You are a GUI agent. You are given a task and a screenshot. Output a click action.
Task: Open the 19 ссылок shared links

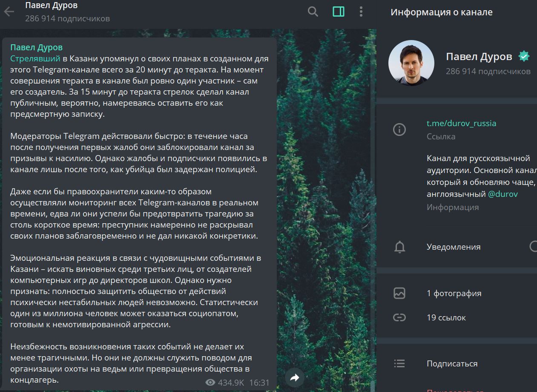click(446, 317)
